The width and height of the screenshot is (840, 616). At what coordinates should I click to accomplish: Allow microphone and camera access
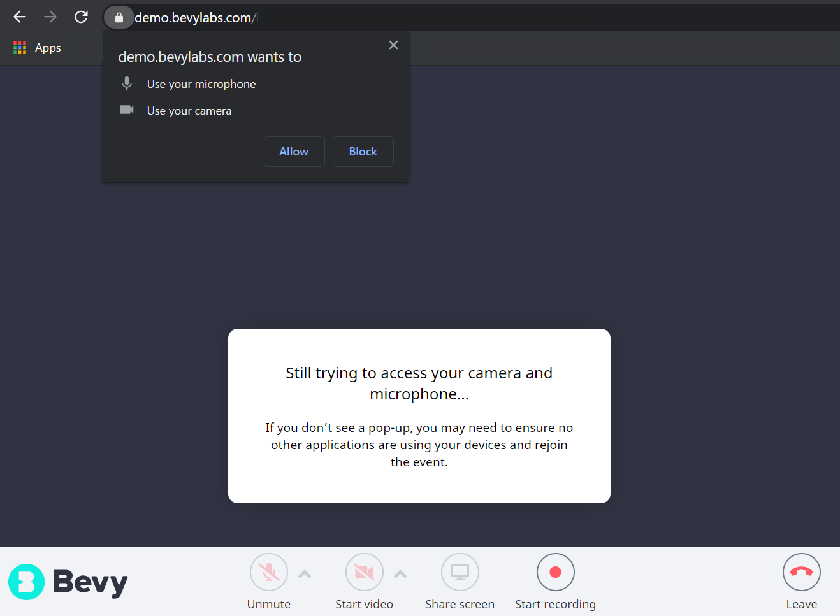coord(294,152)
